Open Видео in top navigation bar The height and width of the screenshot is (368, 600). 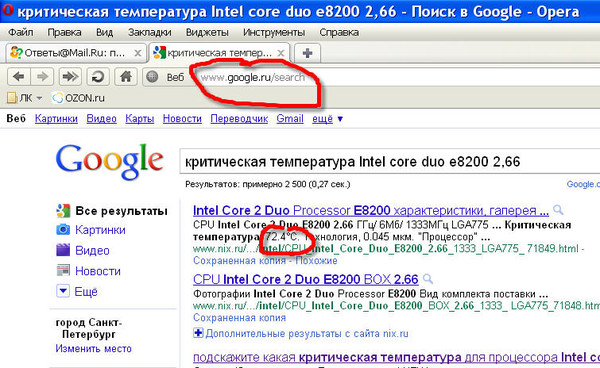tap(101, 119)
